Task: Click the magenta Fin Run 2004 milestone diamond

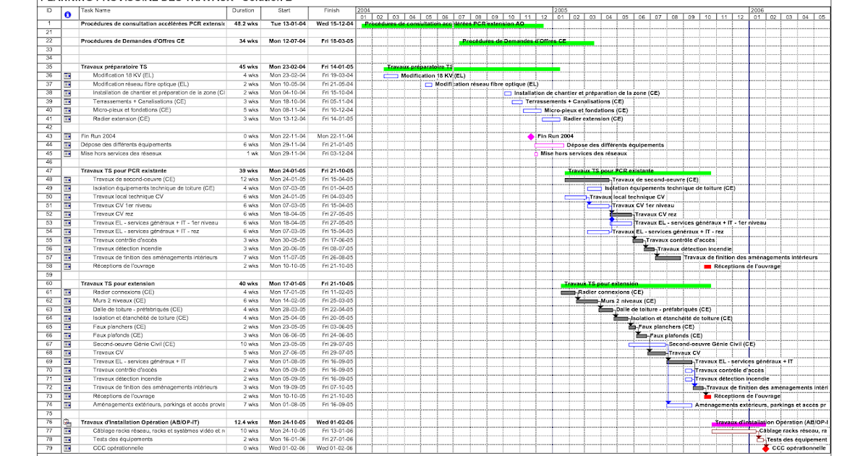Action: [531, 136]
